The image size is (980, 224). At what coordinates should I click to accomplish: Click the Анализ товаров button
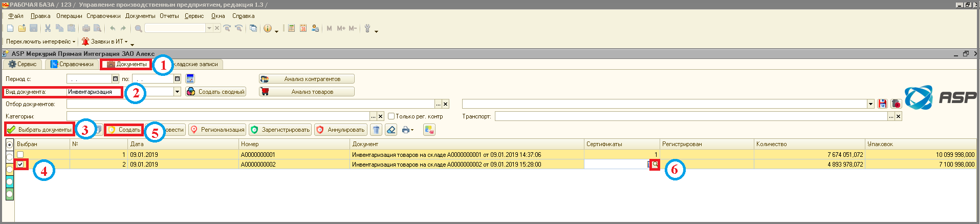[x=307, y=92]
